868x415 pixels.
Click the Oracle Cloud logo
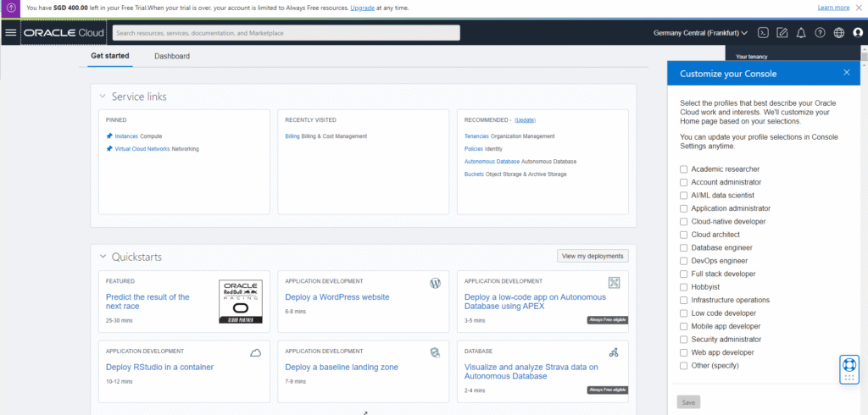click(x=64, y=33)
